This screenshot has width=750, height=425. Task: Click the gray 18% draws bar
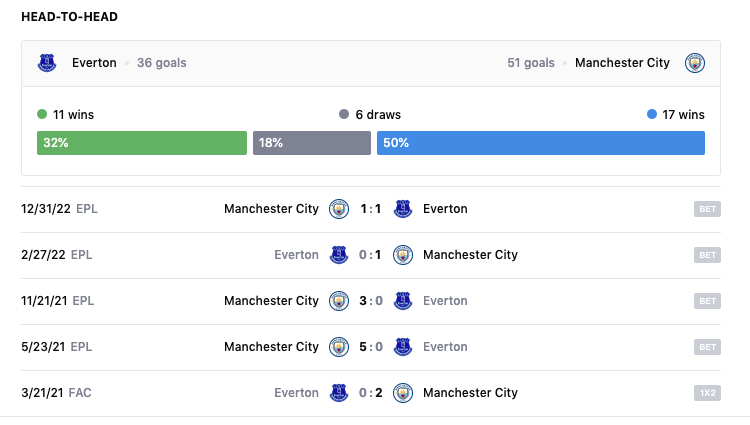pos(311,143)
